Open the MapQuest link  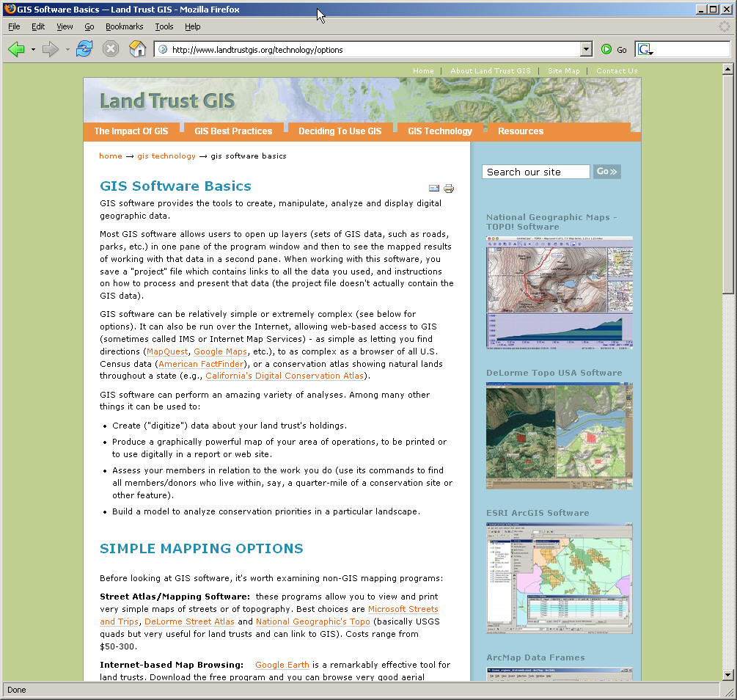[167, 351]
